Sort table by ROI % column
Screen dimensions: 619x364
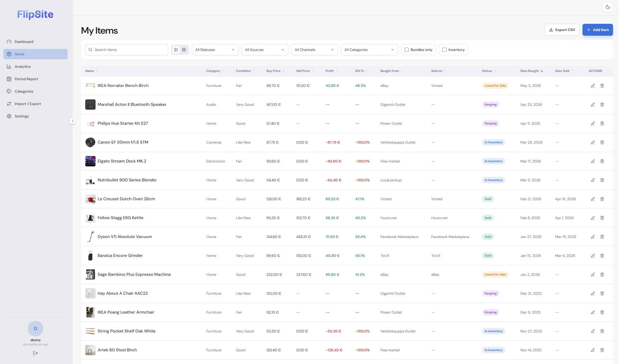[x=362, y=71]
